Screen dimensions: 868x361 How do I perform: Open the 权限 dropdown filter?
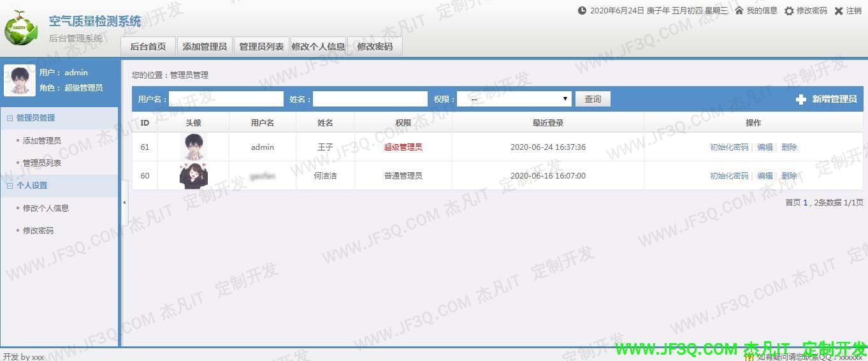point(514,99)
